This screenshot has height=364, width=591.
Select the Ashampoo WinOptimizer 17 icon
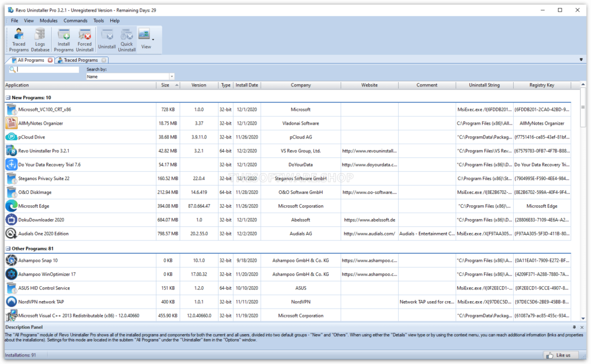click(12, 275)
